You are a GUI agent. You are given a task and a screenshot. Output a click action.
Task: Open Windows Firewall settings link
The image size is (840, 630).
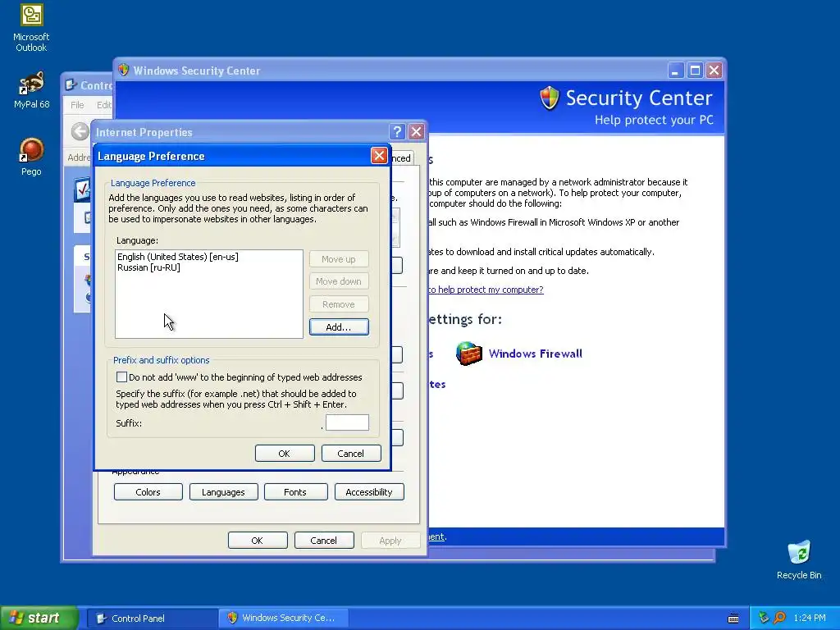(x=535, y=354)
